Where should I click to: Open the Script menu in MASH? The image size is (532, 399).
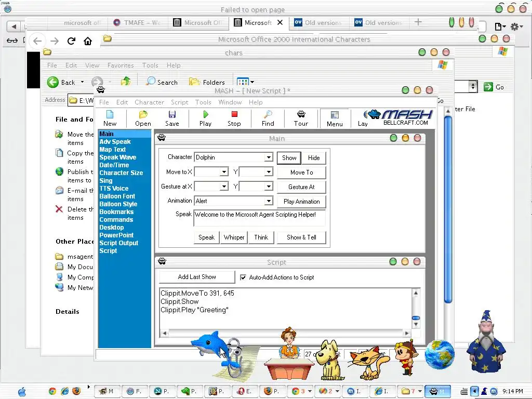[x=179, y=102]
